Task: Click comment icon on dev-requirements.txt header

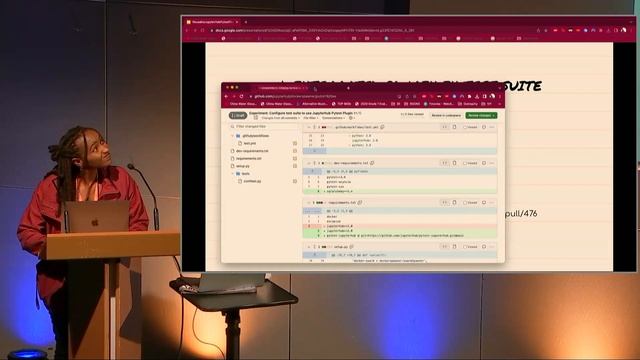Action: [484, 163]
